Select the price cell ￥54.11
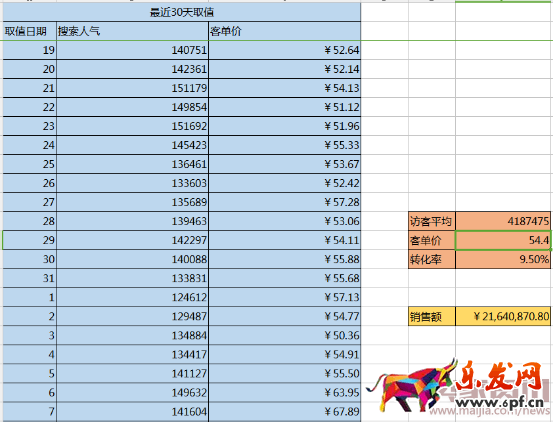 (x=285, y=241)
